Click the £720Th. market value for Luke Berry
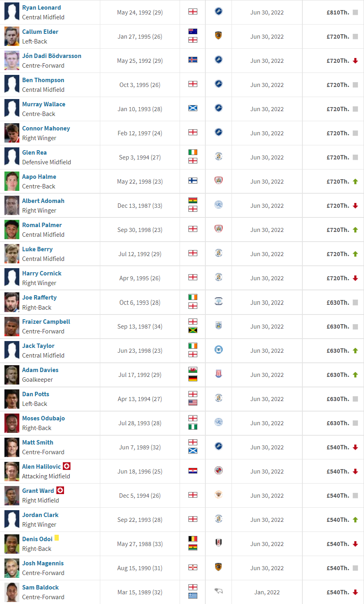 click(x=338, y=254)
